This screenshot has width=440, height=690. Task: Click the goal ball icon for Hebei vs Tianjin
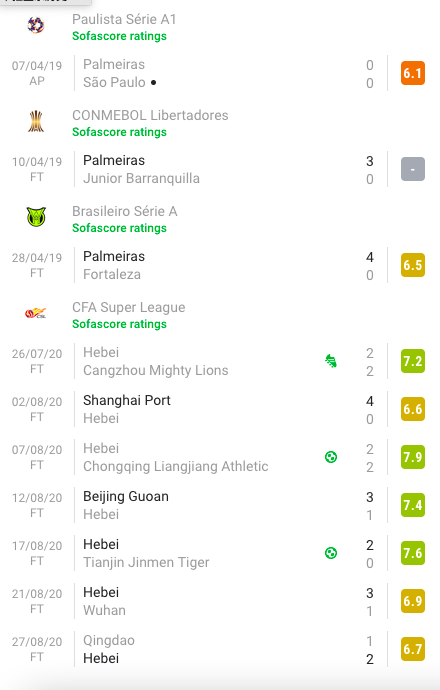pos(331,553)
